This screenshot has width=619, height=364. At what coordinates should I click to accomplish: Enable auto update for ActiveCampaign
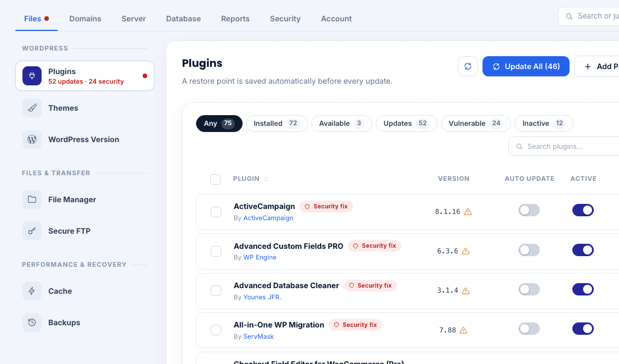coord(529,211)
